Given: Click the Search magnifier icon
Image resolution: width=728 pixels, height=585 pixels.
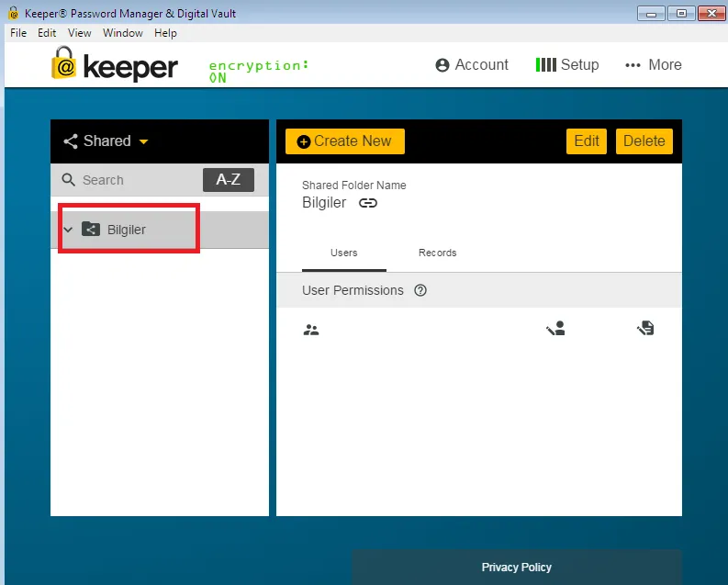Looking at the screenshot, I should click(68, 180).
